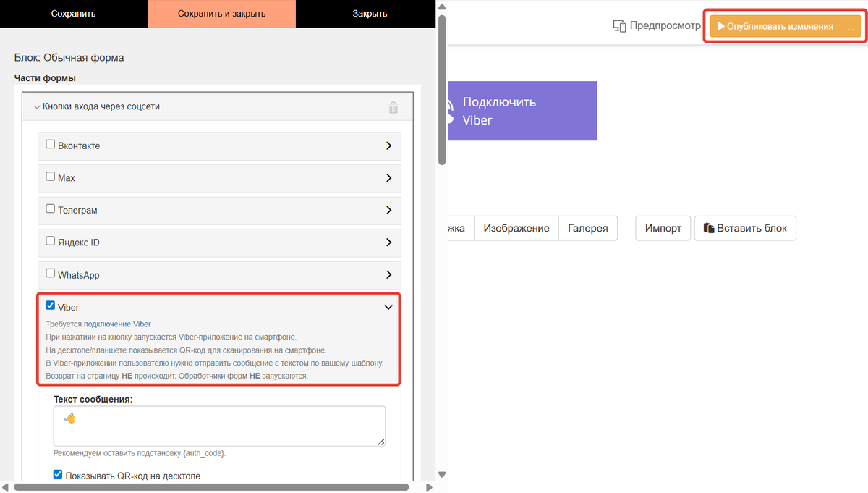Click into the Текст сообщения textarea

[219, 426]
